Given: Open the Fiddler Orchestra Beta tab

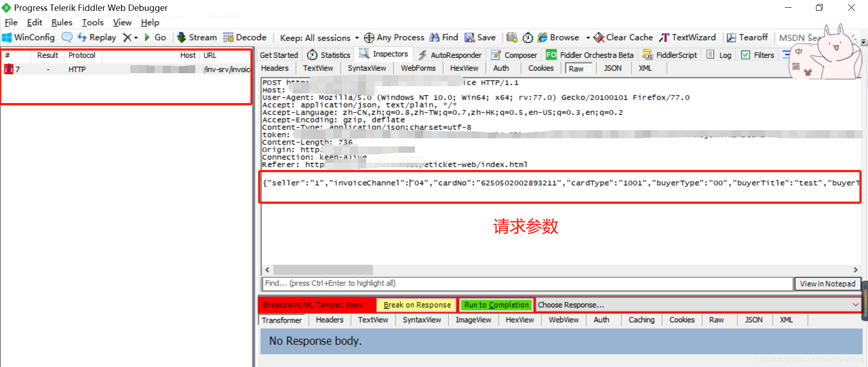Looking at the screenshot, I should click(590, 55).
